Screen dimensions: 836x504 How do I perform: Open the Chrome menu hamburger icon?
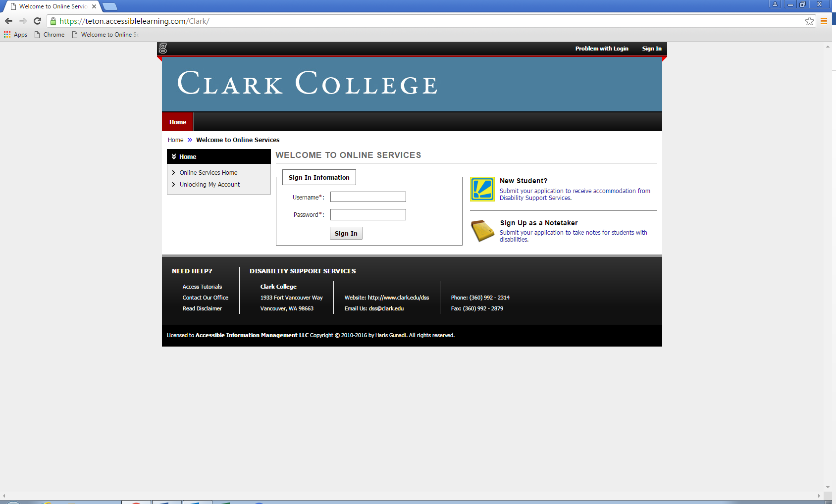tap(824, 21)
